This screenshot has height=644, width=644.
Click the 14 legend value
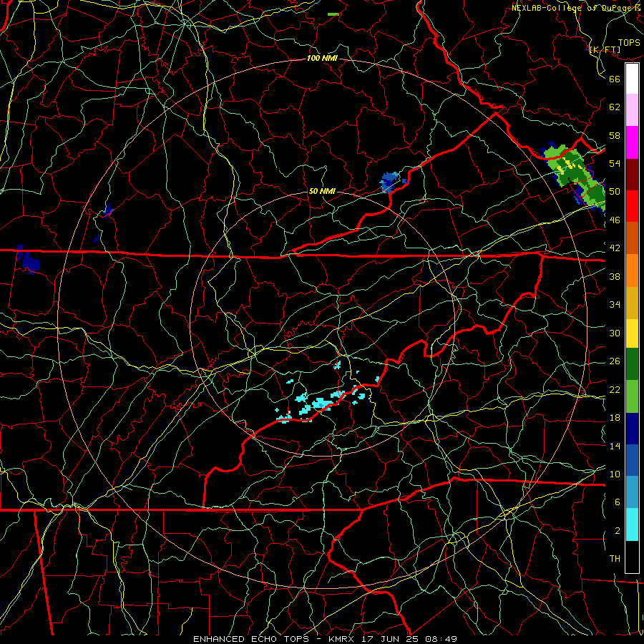(615, 446)
